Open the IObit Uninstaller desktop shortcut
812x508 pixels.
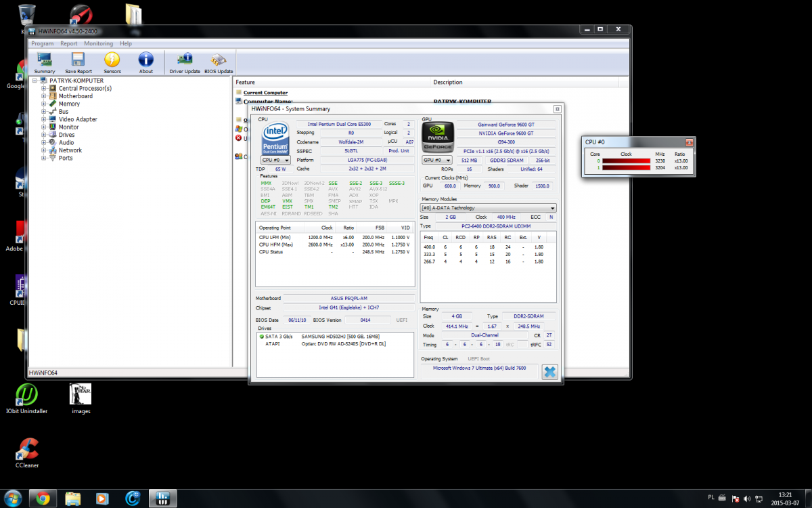pyautogui.click(x=26, y=399)
